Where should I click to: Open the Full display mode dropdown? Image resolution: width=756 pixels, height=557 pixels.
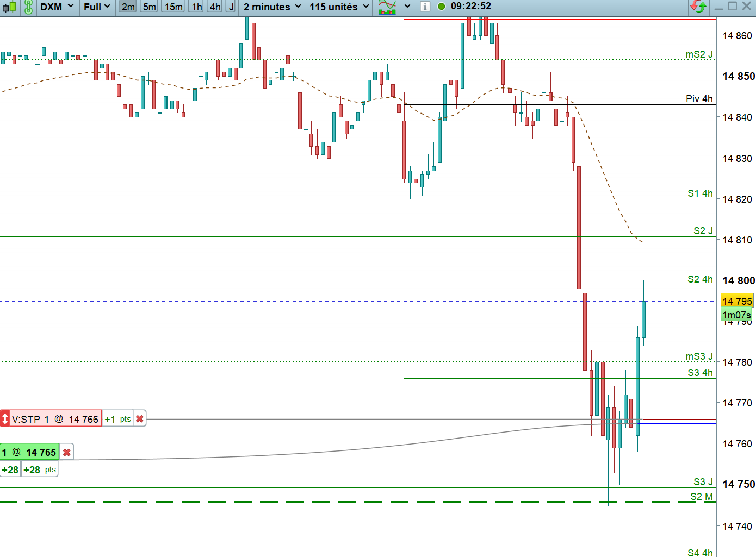pos(97,7)
